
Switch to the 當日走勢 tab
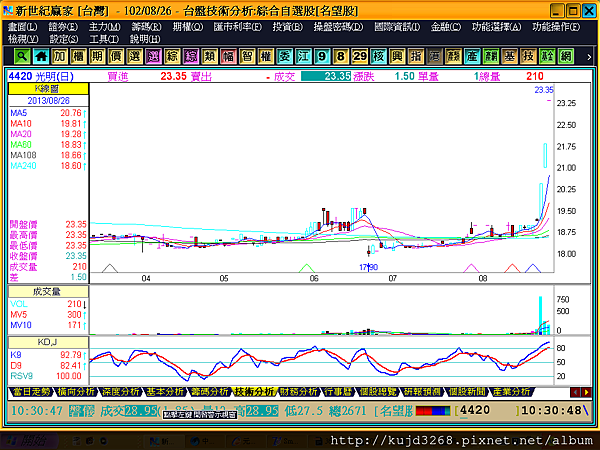coord(31,392)
